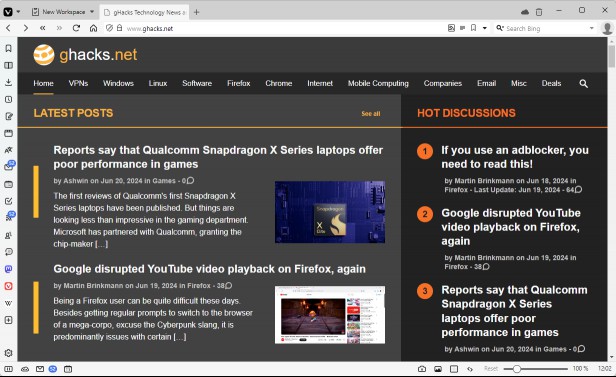Capture page with camera icon
616x377 pixels.
point(422,369)
